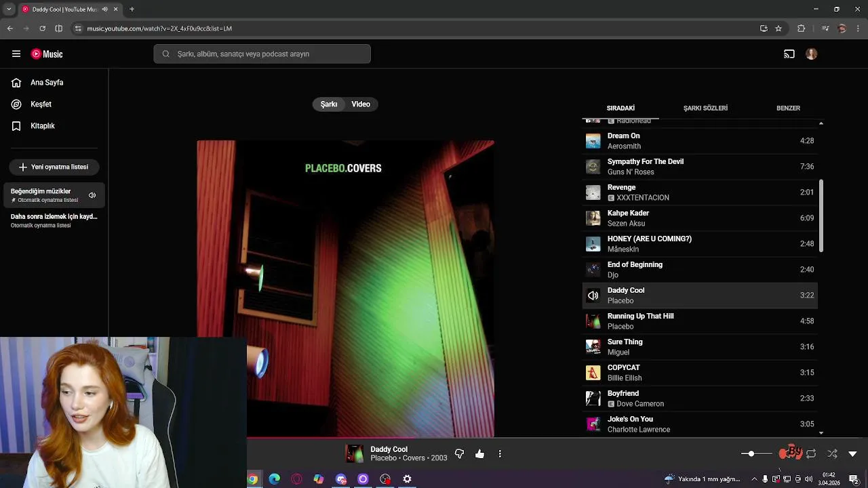Go back in the browser
868x488 pixels.
[9, 28]
